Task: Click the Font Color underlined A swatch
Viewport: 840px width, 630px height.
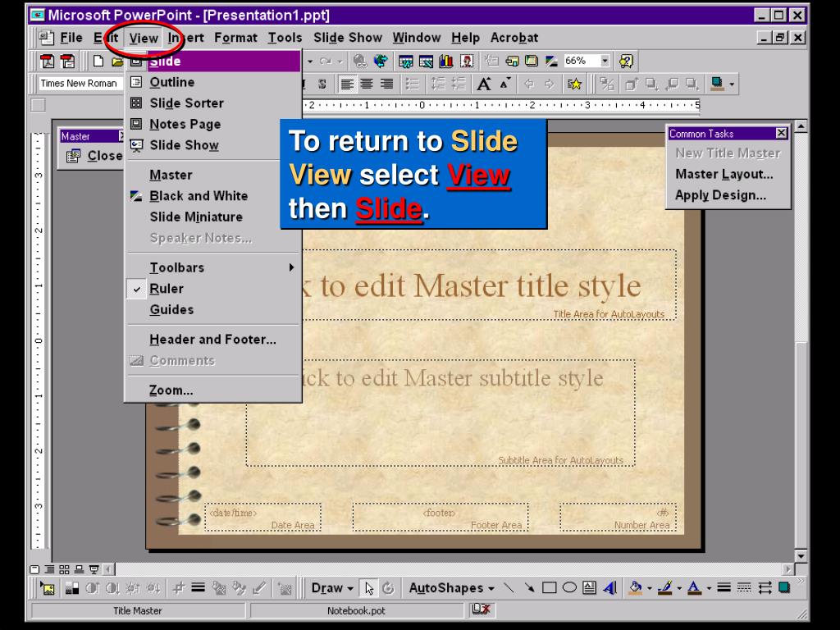Action: tap(695, 588)
